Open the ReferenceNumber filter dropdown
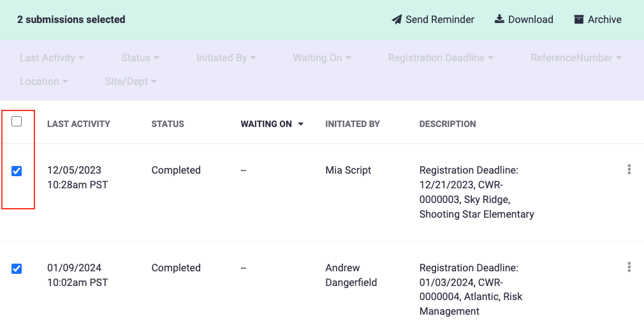644x323 pixels. [x=575, y=58]
